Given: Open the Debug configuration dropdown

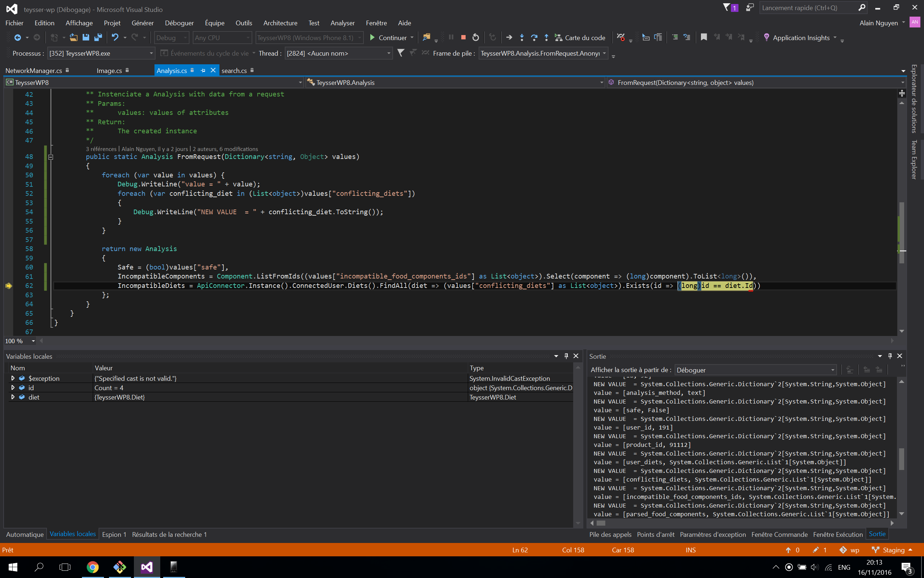Looking at the screenshot, I should coord(172,38).
